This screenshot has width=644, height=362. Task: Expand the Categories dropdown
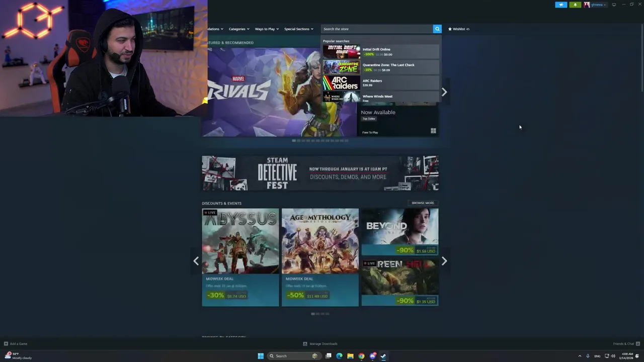239,29
